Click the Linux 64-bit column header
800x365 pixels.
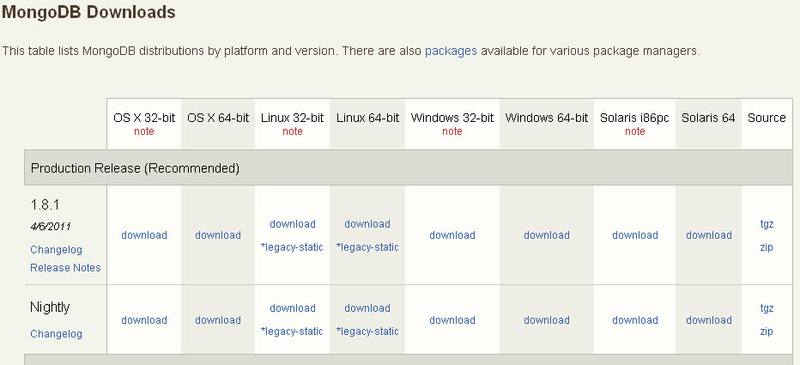pos(367,118)
